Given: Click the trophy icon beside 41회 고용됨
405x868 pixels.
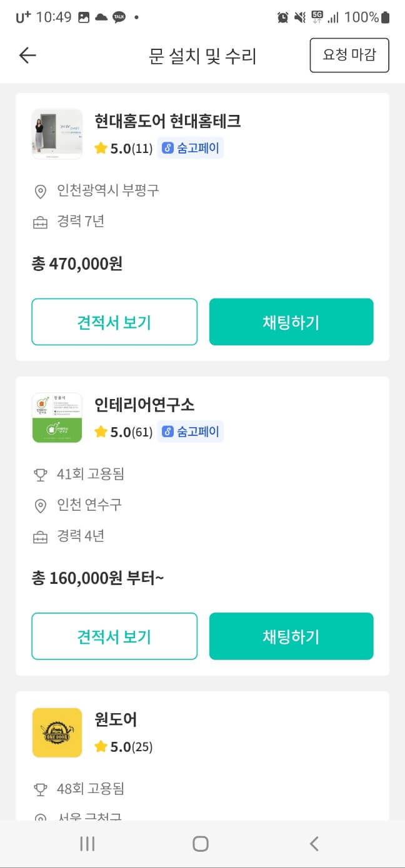Looking at the screenshot, I should (x=39, y=474).
